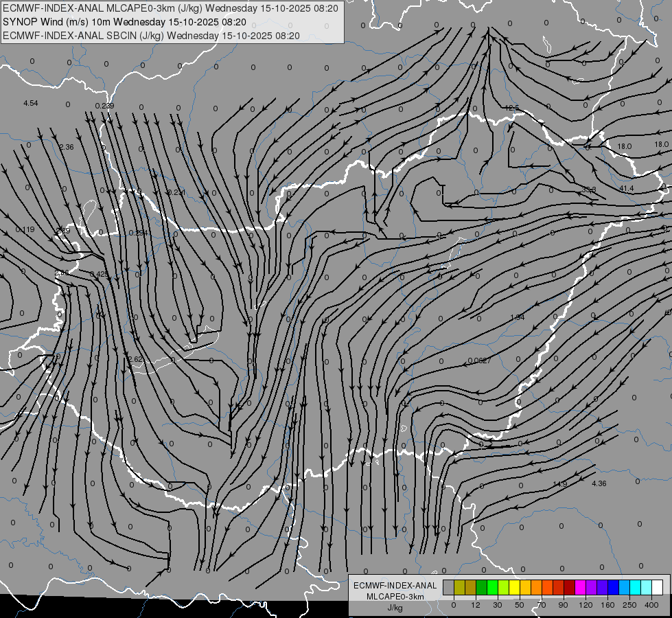Screen dimensions: 672x618
Task: Select the SBCIN title line in header
Action: point(151,36)
